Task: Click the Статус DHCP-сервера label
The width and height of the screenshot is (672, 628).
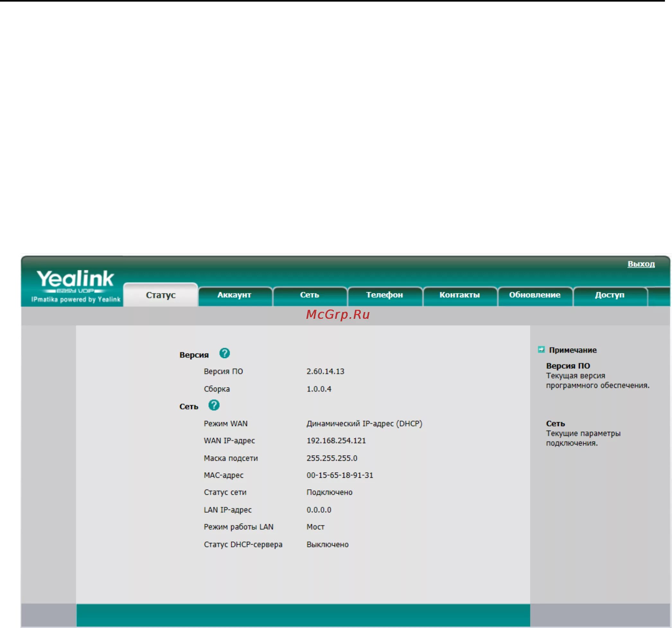Action: coord(243,545)
